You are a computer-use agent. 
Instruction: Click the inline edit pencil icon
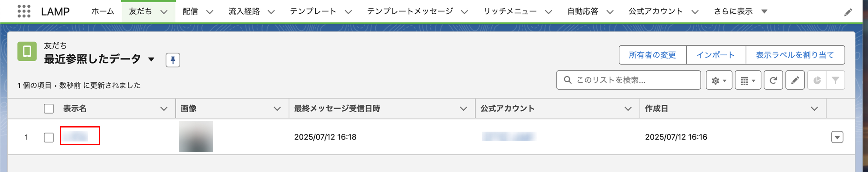[795, 80]
